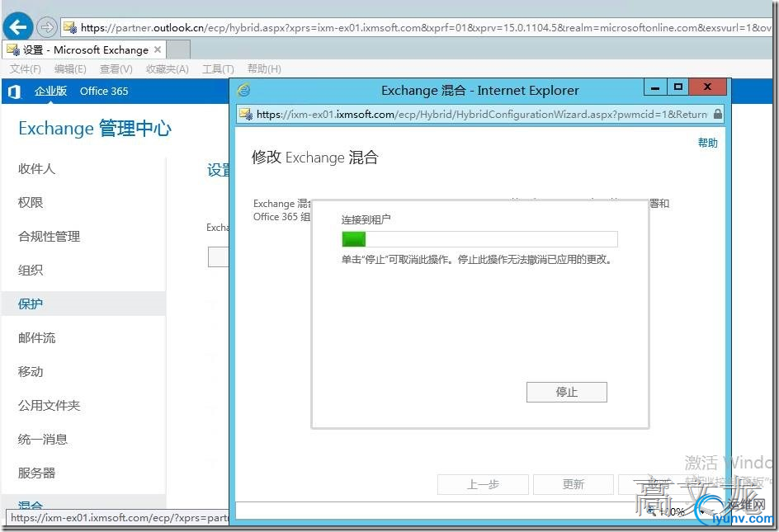Viewport: 779px width, 532px height.
Task: Click the browser Forward arrow button
Action: click(x=47, y=27)
